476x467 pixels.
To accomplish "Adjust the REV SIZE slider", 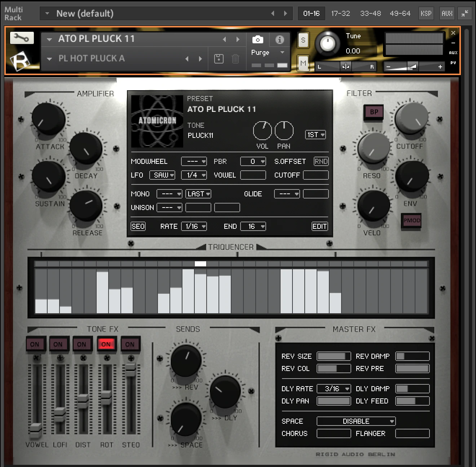I will tap(334, 356).
